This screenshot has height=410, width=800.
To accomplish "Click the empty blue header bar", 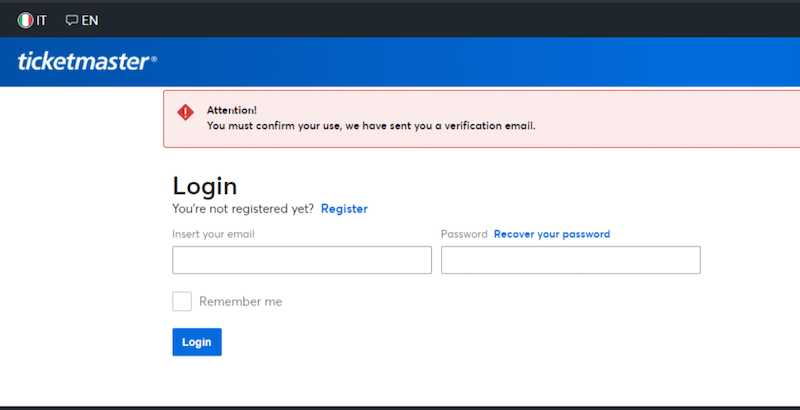I will coord(480,62).
